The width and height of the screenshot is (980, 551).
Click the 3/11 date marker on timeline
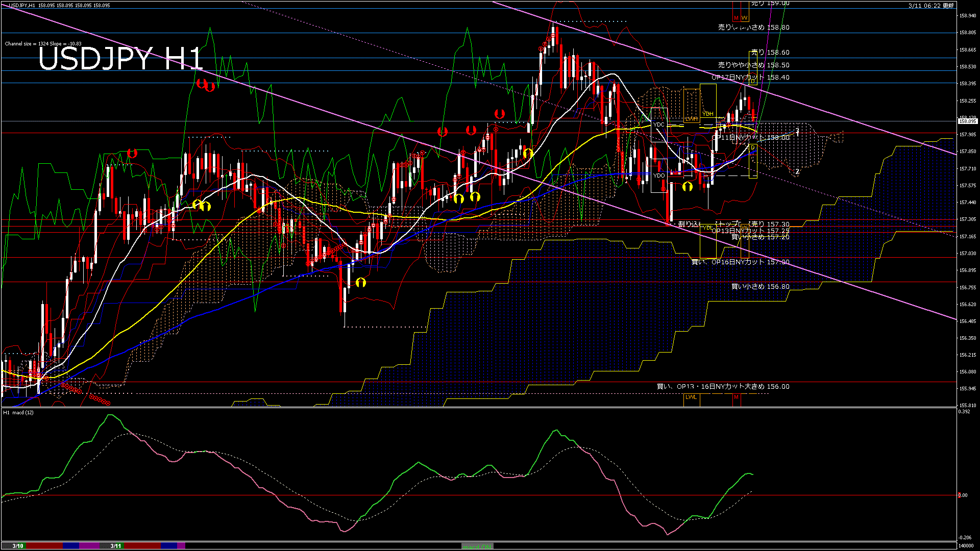click(116, 546)
